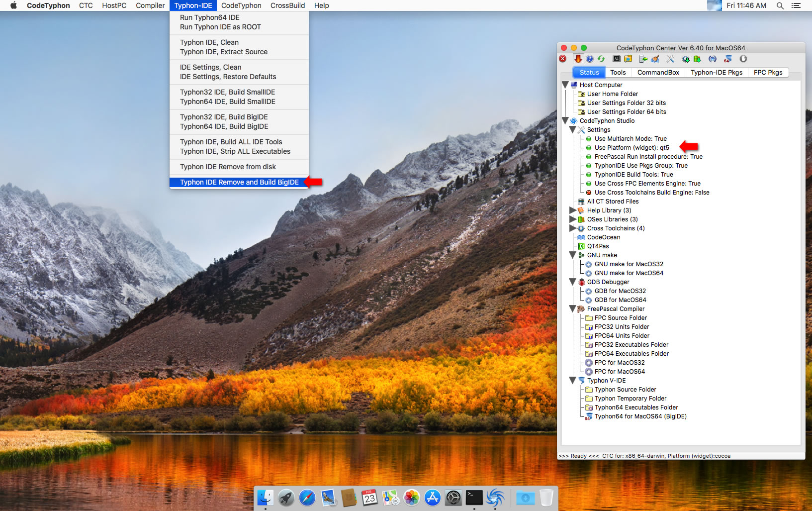
Task: Open CodeTyphon swirl icon in Dock
Action: (x=495, y=498)
